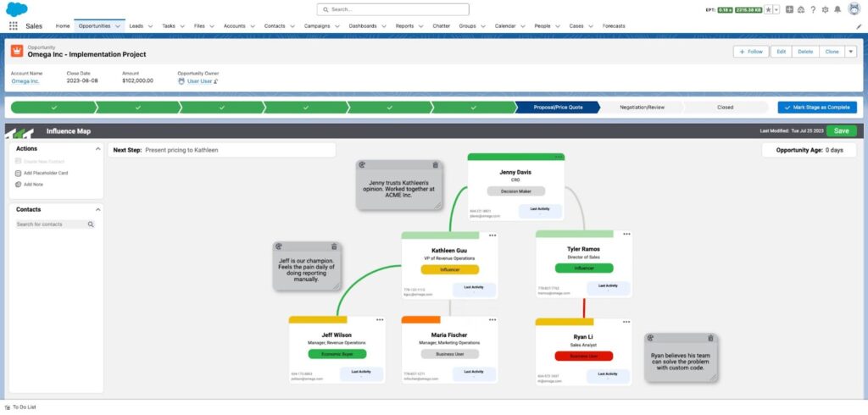Open the three-dot menu on Jenny Davis card
This screenshot has width=868, height=415.
click(x=559, y=158)
